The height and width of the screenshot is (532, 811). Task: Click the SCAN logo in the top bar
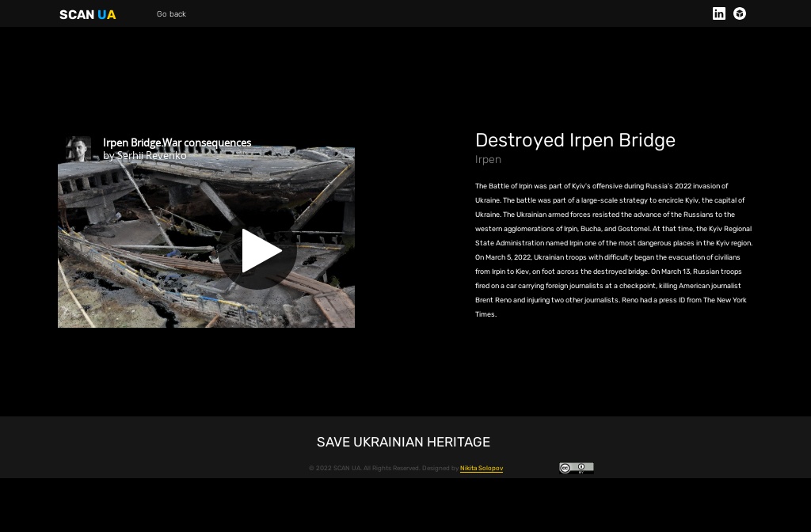point(75,14)
